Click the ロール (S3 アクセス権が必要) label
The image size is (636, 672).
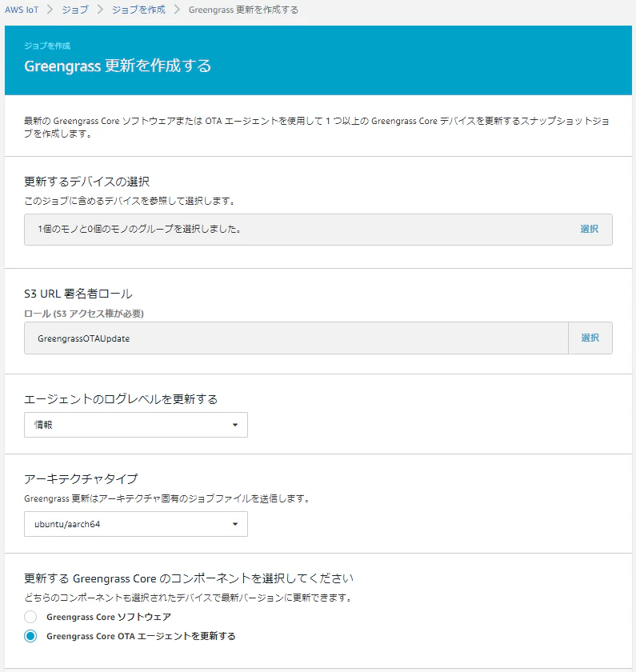84,314
